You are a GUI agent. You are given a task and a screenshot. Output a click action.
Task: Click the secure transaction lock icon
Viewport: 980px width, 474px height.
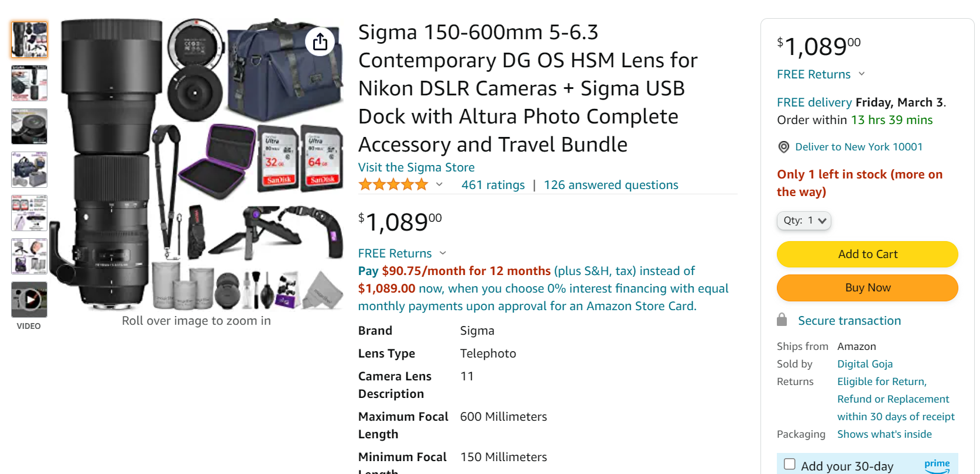tap(782, 320)
